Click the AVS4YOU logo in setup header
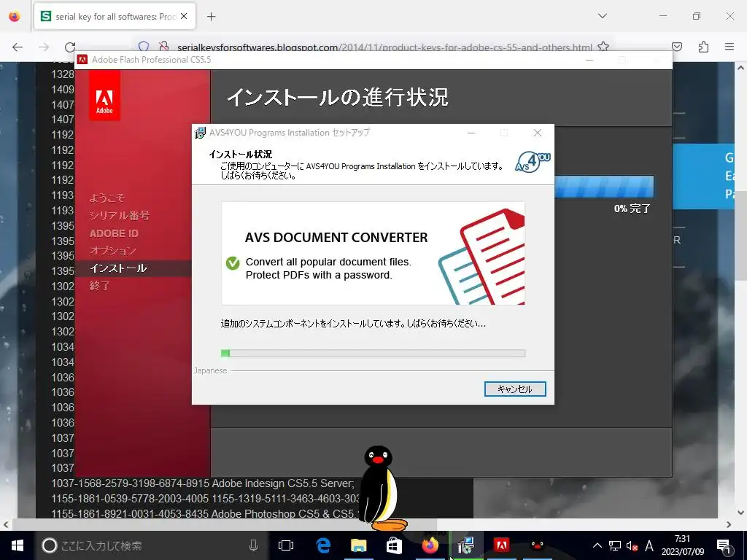 tap(533, 163)
